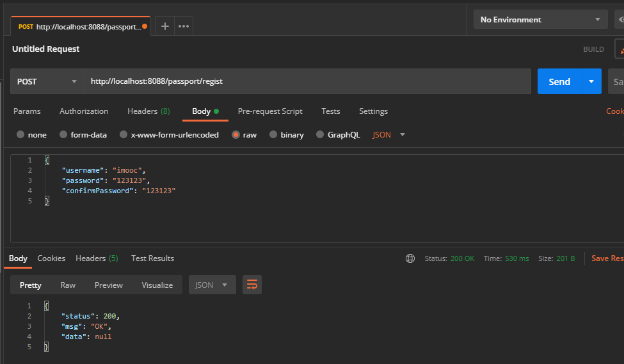Open the request Settings tab
This screenshot has height=364, width=624.
coord(373,111)
